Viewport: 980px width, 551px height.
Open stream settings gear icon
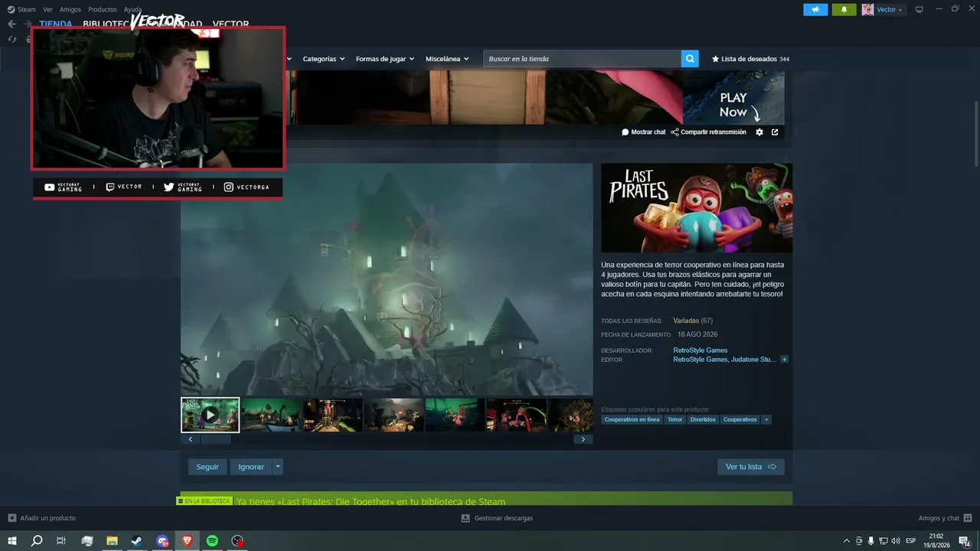click(x=759, y=132)
